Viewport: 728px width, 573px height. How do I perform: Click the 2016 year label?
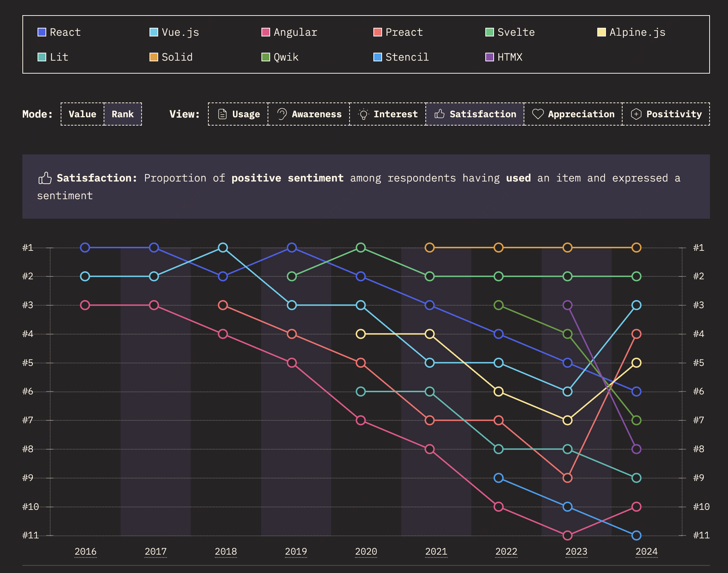(x=86, y=551)
